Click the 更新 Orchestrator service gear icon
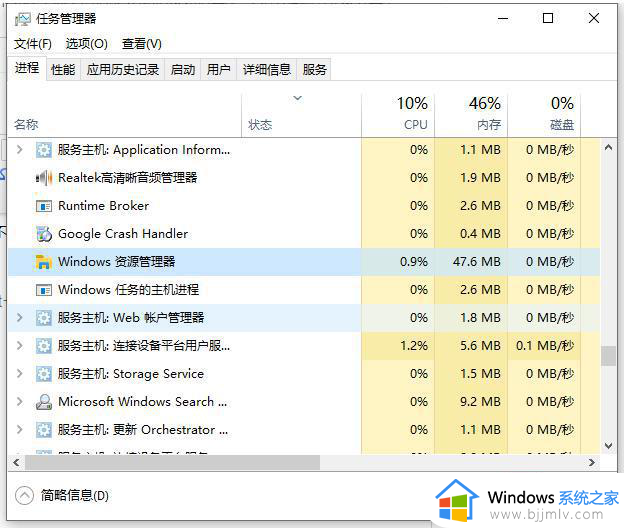This screenshot has height=528, width=624. [43, 430]
